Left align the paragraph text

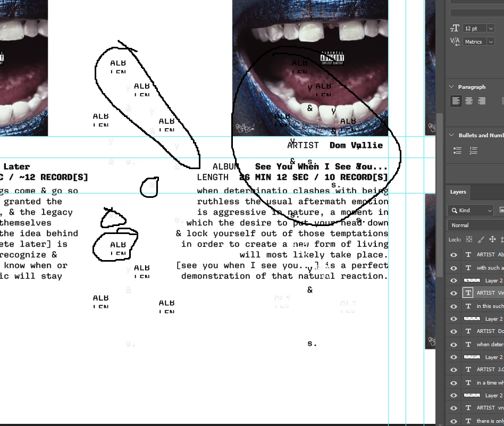(456, 101)
